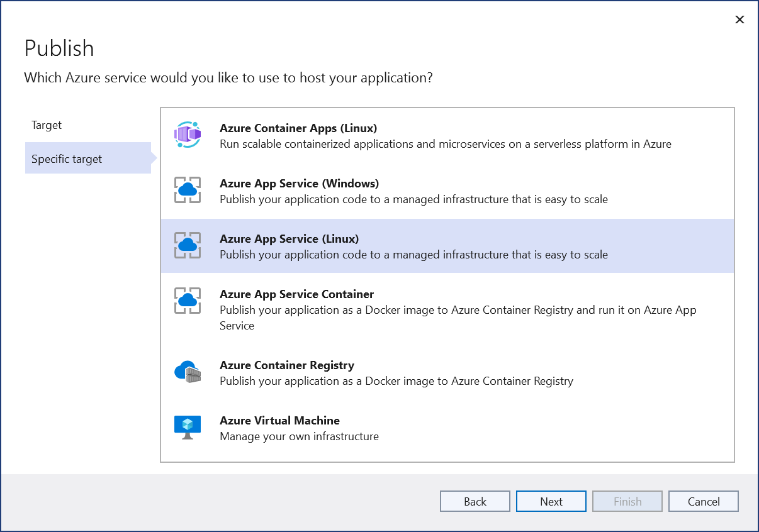The height and width of the screenshot is (532, 759).
Task: Click the Finish button
Action: 627,501
